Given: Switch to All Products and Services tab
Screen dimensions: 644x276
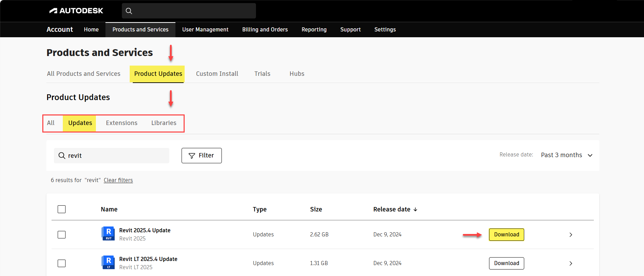Looking at the screenshot, I should coord(84,73).
